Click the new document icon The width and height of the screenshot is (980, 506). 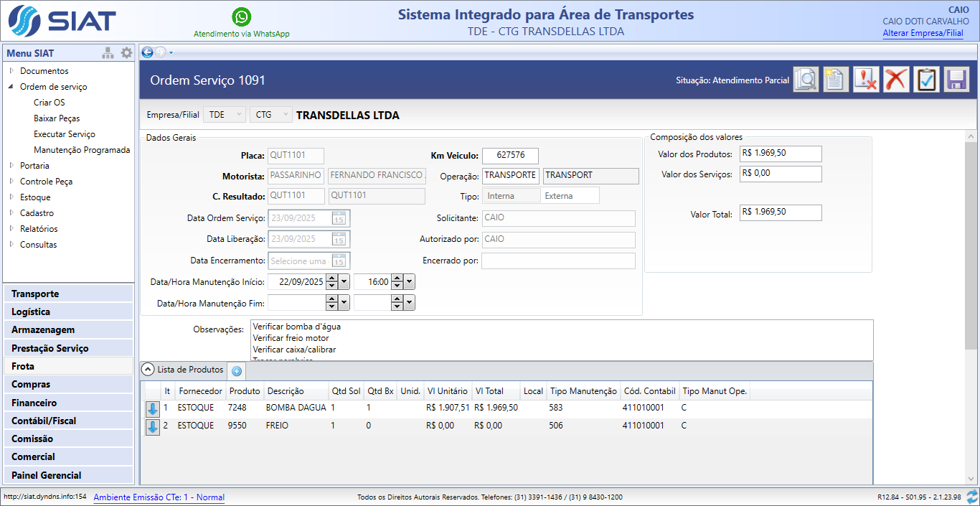836,80
